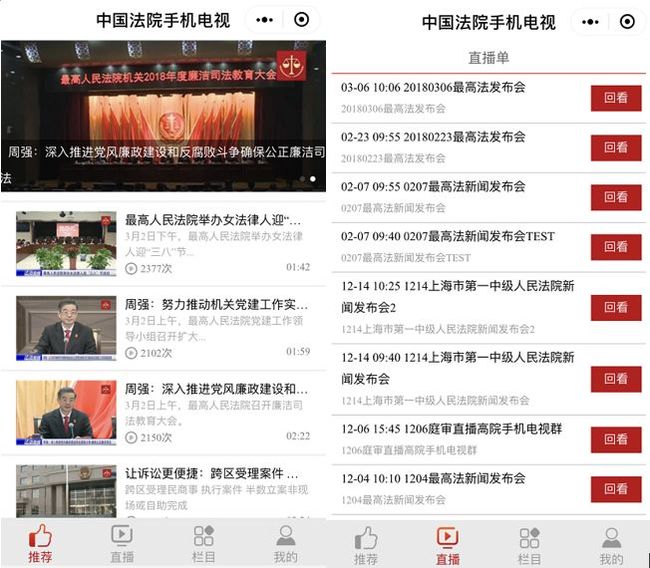Click duration 01:42 on first video row
This screenshot has width=650, height=568.
point(298,267)
